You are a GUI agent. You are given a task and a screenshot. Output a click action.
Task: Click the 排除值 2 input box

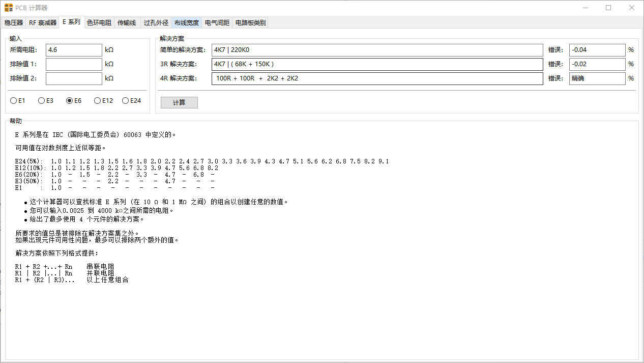tap(74, 78)
